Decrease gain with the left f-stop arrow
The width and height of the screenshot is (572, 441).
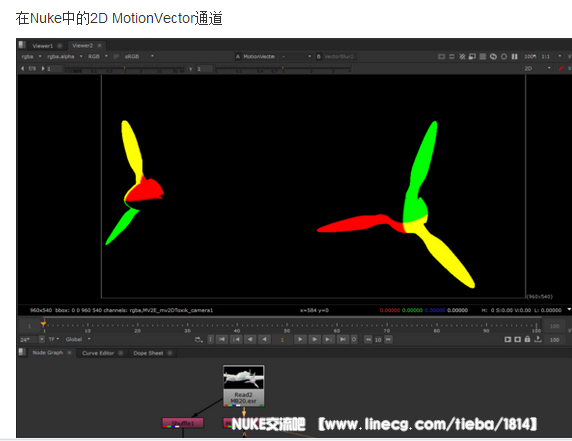pos(22,68)
